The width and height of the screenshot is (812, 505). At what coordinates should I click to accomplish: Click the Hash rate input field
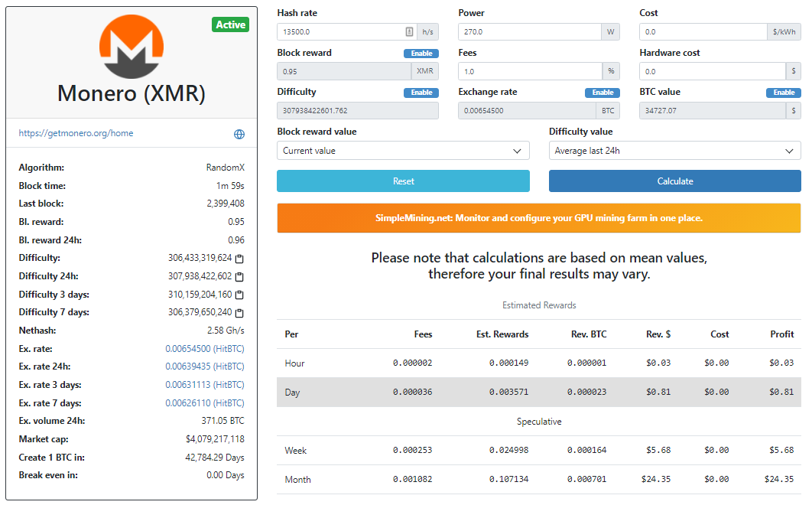click(347, 31)
